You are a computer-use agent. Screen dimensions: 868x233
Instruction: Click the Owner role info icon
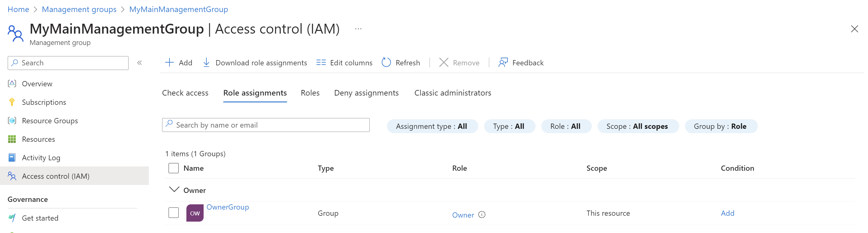click(482, 215)
